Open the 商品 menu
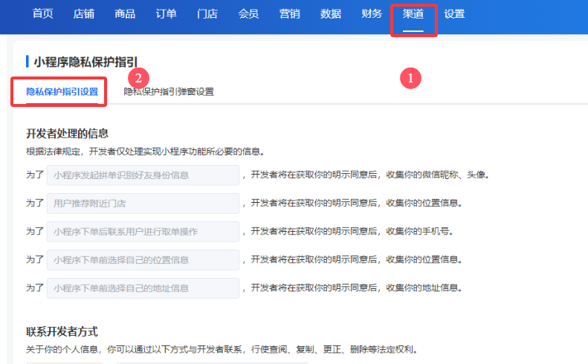This screenshot has height=364, width=588. click(x=125, y=14)
